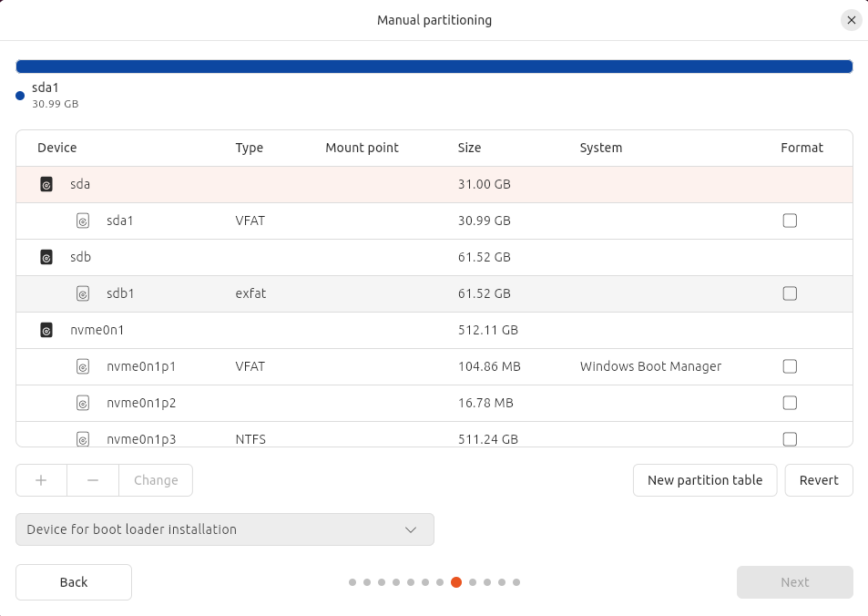Click the nvme0n1 disk drive icon

(x=46, y=330)
